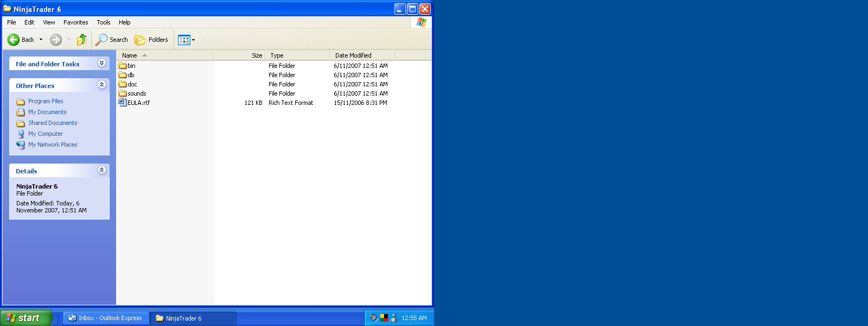Click the NinjaTrader 6 title bar folder icon
This screenshot has width=868, height=326.
(x=8, y=9)
